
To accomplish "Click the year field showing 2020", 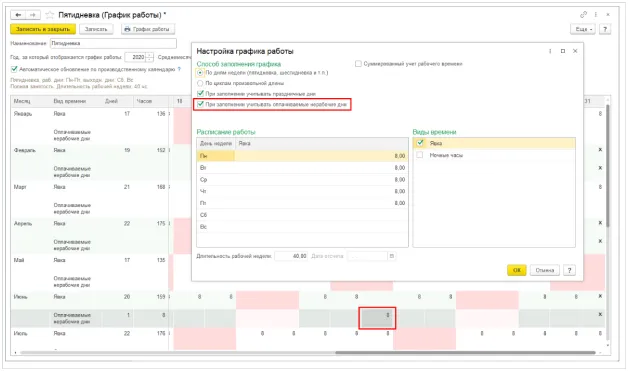I will pos(135,57).
